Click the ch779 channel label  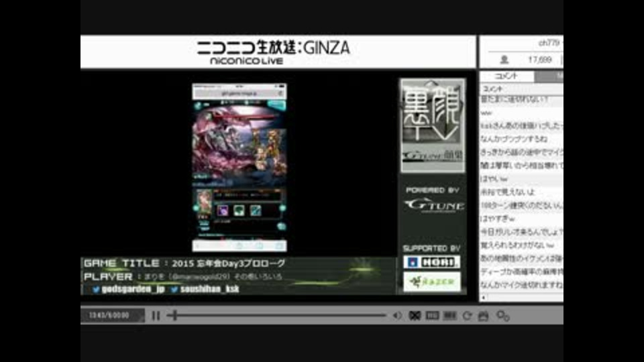tap(549, 43)
